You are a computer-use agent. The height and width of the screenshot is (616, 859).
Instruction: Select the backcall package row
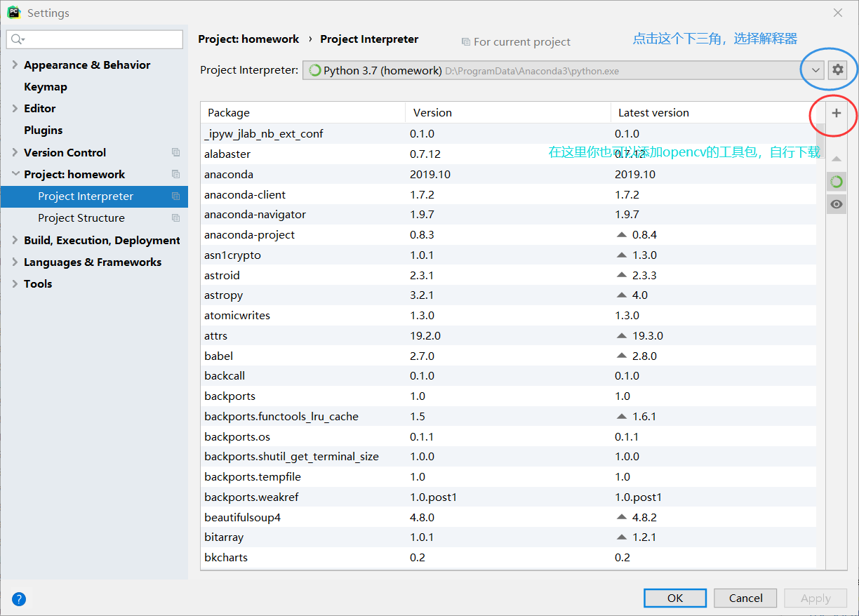(508, 375)
